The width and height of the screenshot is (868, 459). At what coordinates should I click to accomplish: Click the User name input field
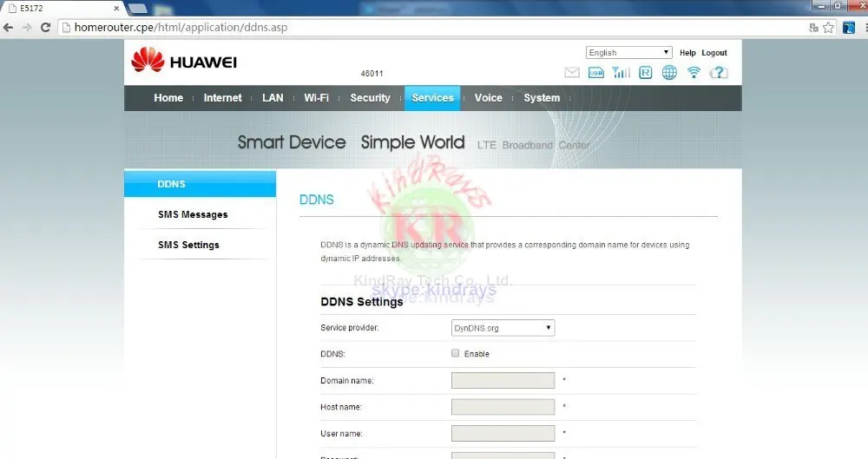pos(503,434)
